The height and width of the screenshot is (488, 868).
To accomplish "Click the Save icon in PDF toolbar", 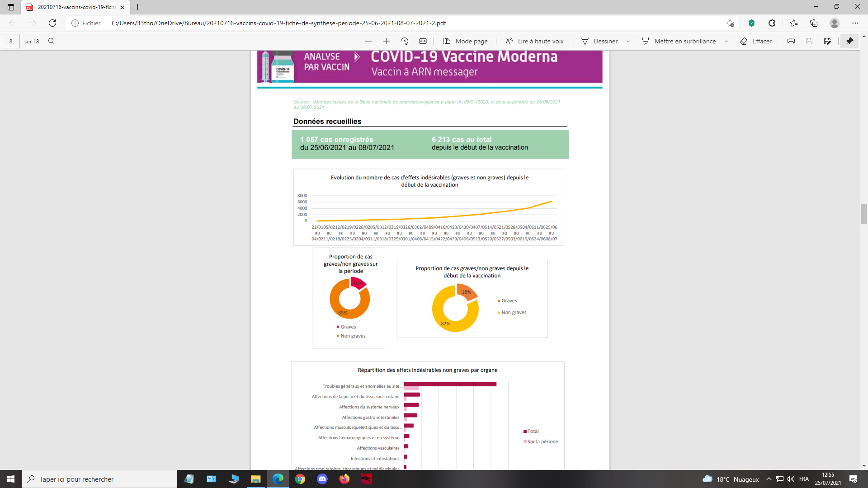I will click(x=809, y=41).
